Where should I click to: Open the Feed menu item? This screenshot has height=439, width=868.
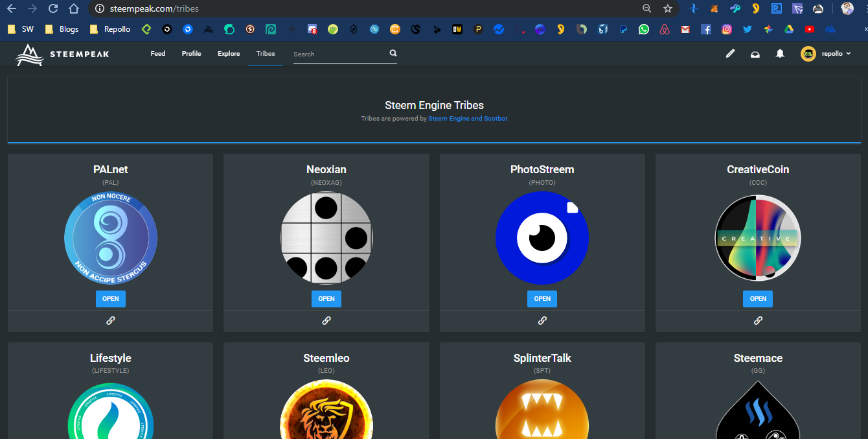point(158,54)
